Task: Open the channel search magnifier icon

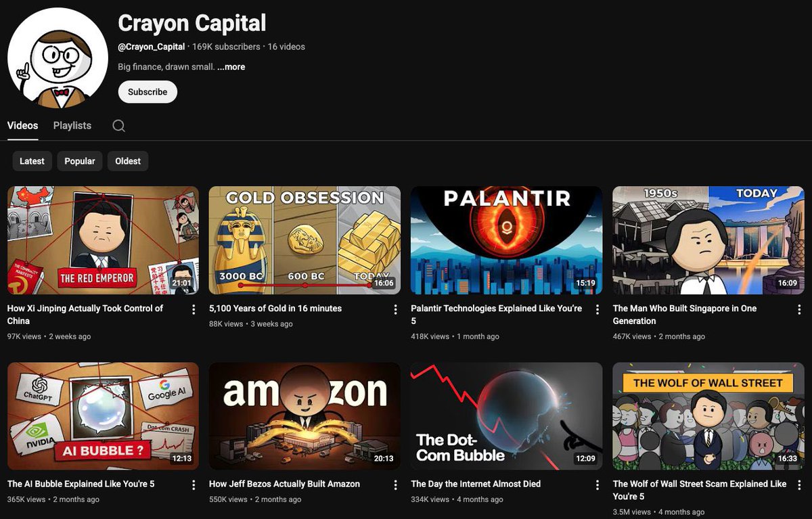Action: tap(118, 126)
